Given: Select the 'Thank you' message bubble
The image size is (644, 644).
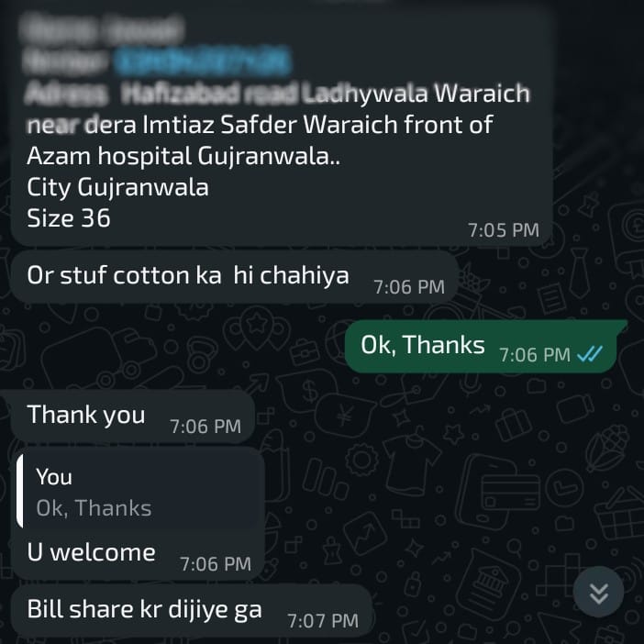Looking at the screenshot, I should 132,416.
